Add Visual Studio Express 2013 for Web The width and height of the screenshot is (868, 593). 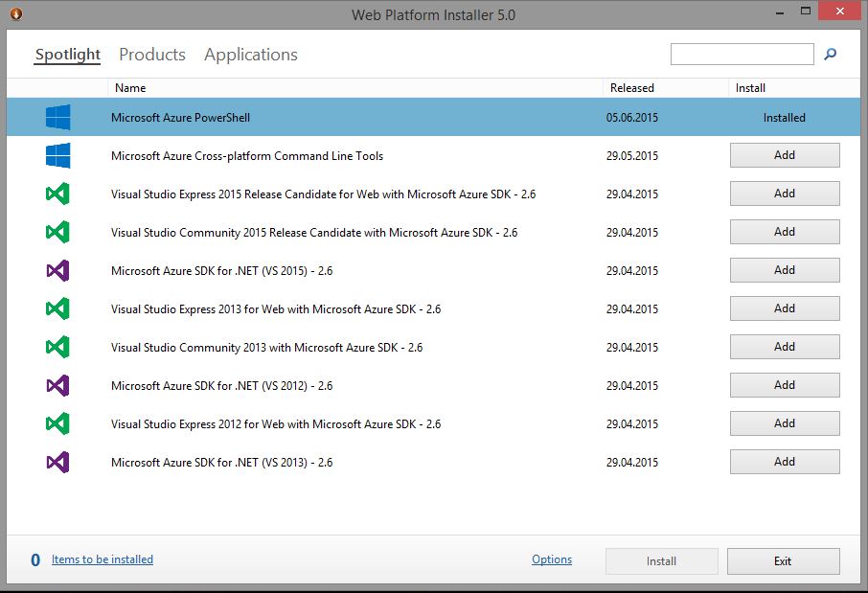(x=785, y=308)
